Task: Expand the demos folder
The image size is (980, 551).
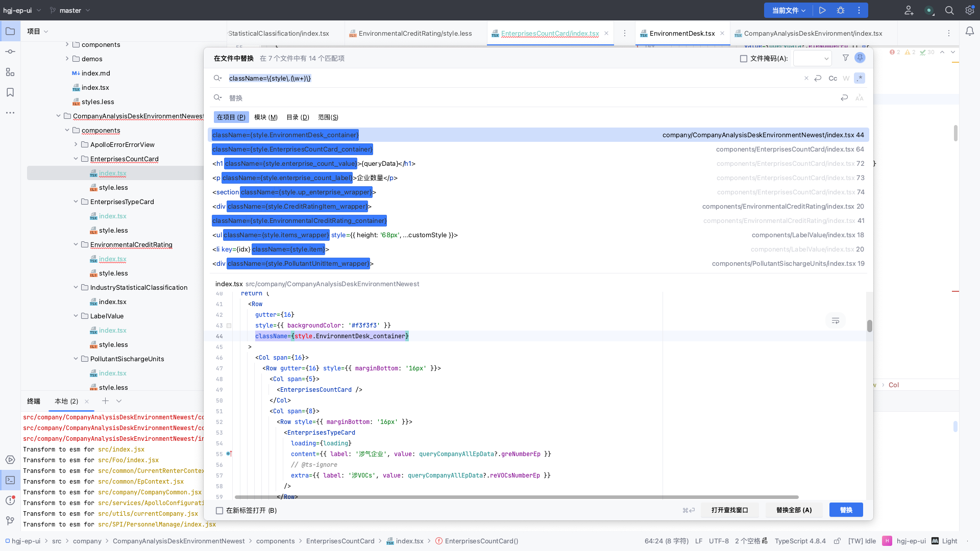Action: click(67, 59)
